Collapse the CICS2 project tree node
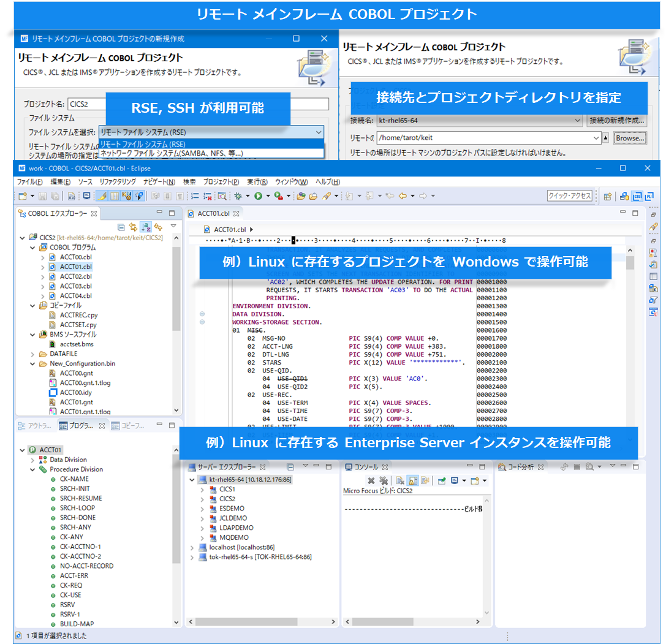 tap(23, 238)
